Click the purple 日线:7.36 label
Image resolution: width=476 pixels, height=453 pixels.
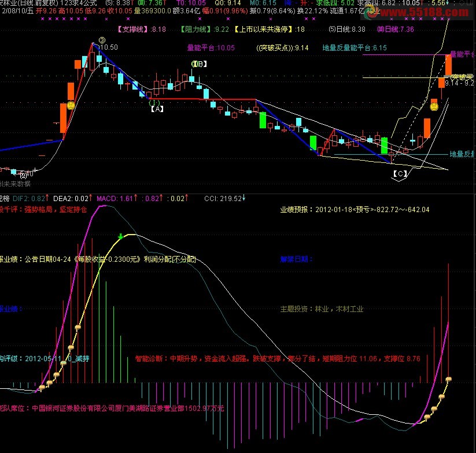click(x=396, y=29)
